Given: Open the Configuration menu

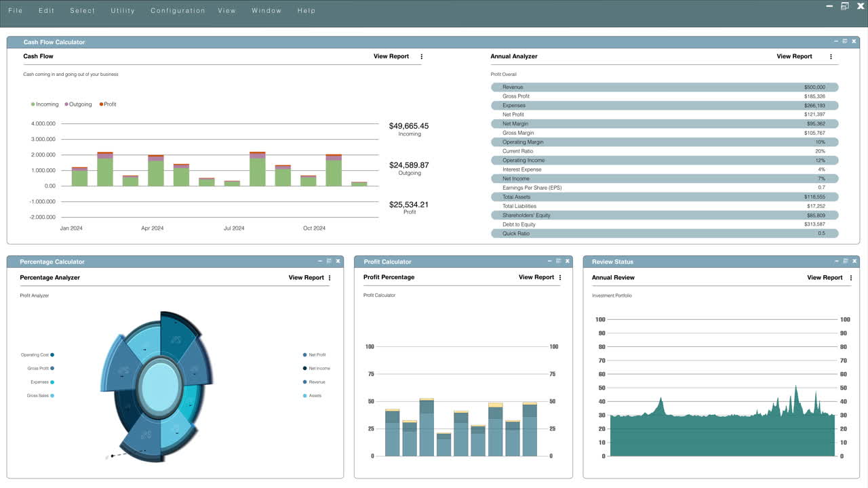Looking at the screenshot, I should (x=178, y=11).
